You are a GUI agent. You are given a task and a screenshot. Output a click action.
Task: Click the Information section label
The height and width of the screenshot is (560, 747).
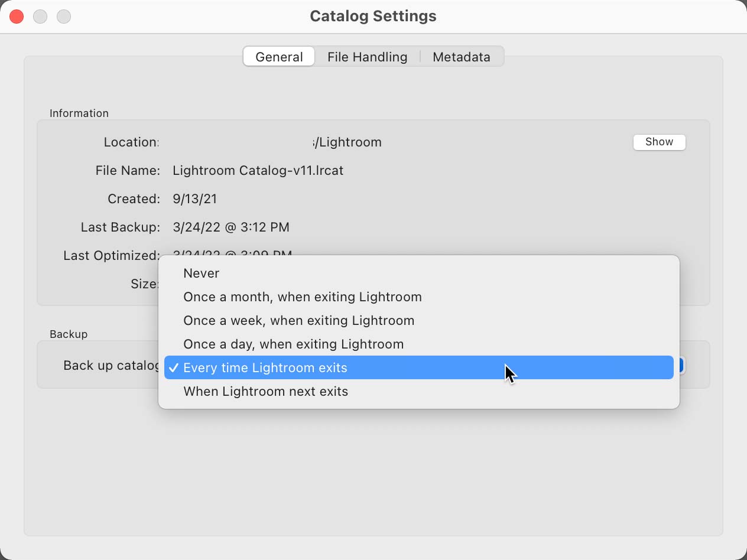79,113
